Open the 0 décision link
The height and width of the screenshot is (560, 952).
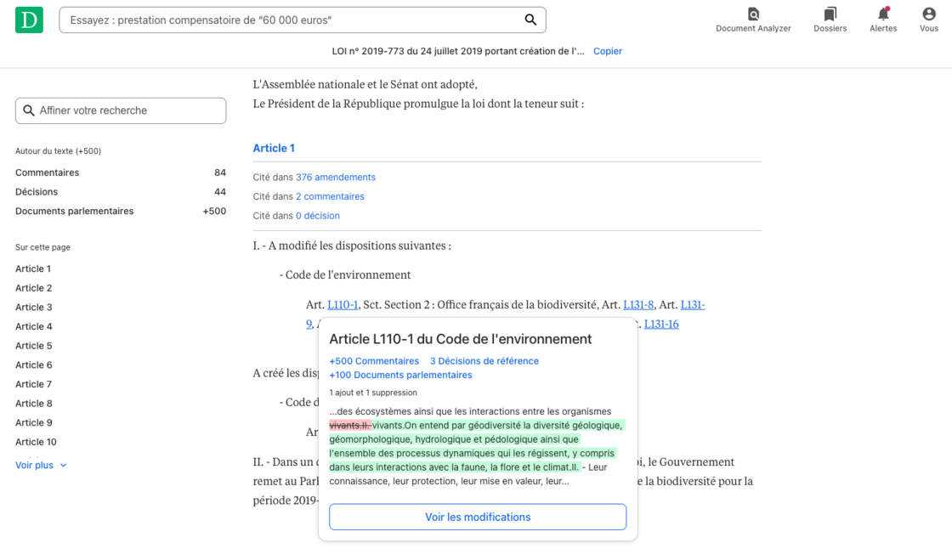(x=318, y=215)
